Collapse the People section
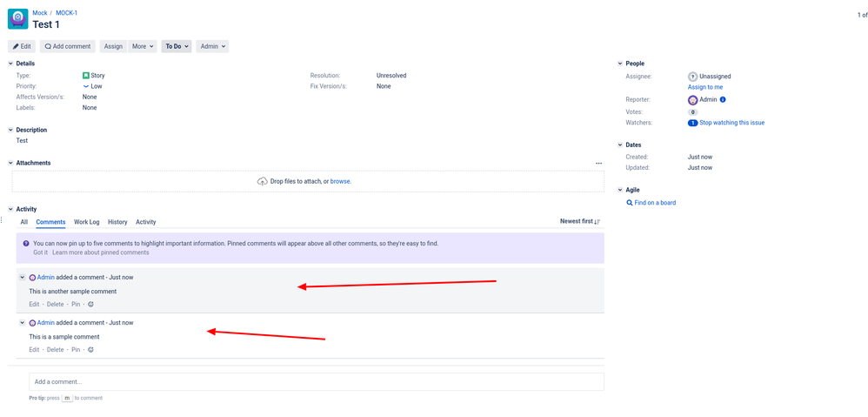This screenshot has width=868, height=417. click(x=620, y=64)
